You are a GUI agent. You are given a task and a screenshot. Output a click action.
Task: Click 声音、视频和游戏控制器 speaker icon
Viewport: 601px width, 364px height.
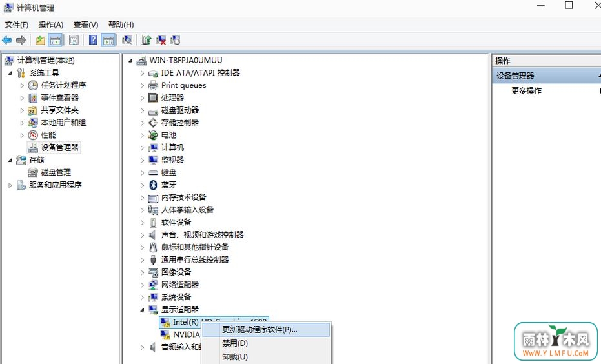pyautogui.click(x=153, y=235)
